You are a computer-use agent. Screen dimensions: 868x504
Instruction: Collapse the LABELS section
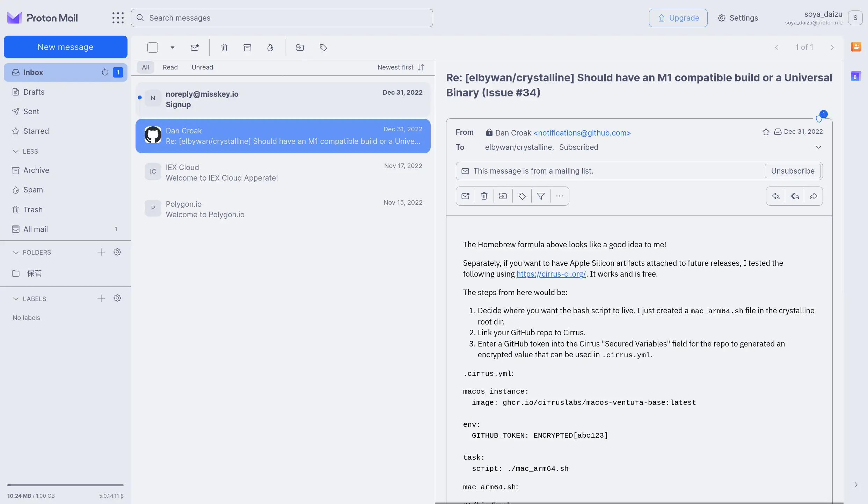pos(29,299)
